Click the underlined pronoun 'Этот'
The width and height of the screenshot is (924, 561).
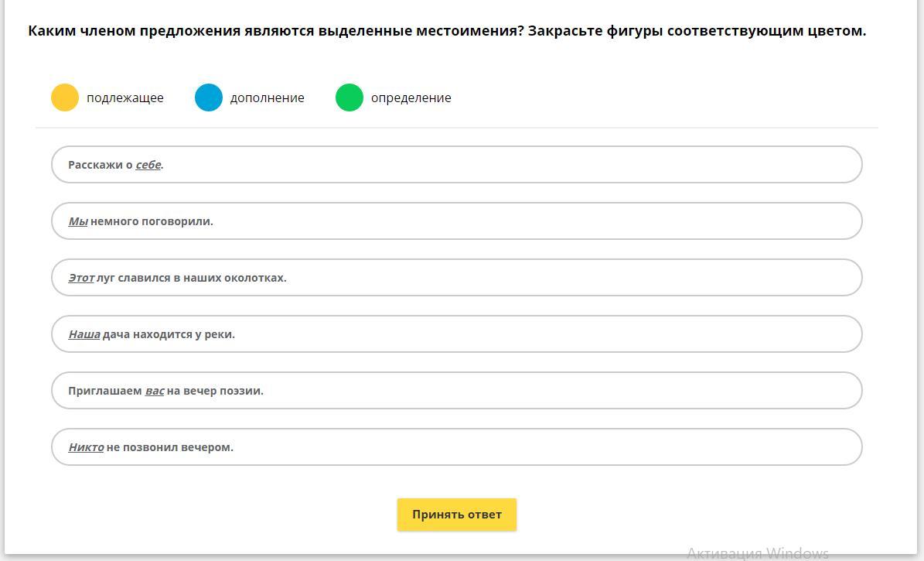pos(81,278)
